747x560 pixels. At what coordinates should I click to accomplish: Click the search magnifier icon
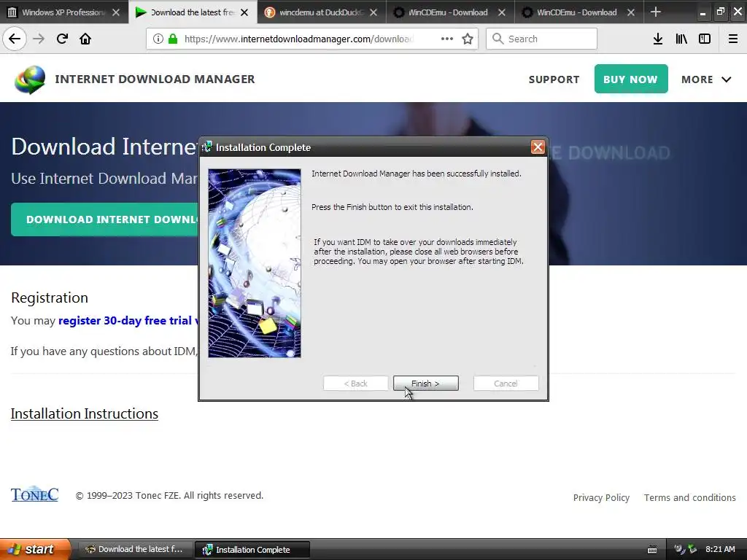coord(498,39)
